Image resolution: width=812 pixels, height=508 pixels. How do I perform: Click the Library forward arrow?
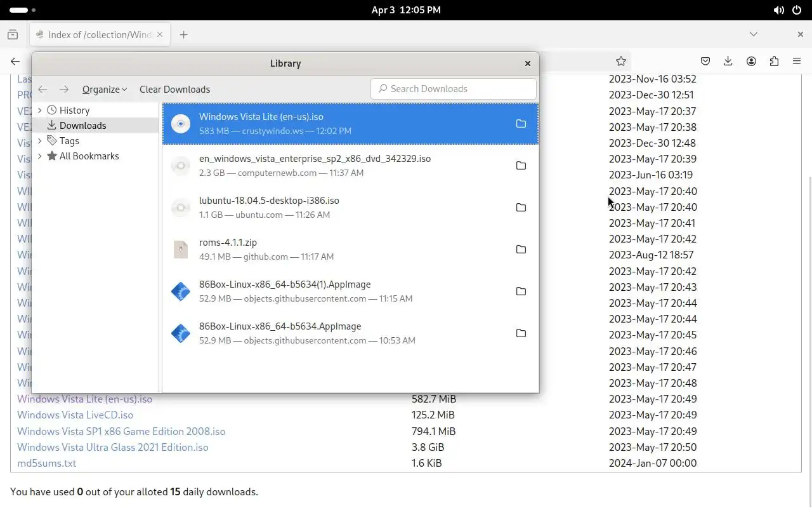click(x=64, y=90)
